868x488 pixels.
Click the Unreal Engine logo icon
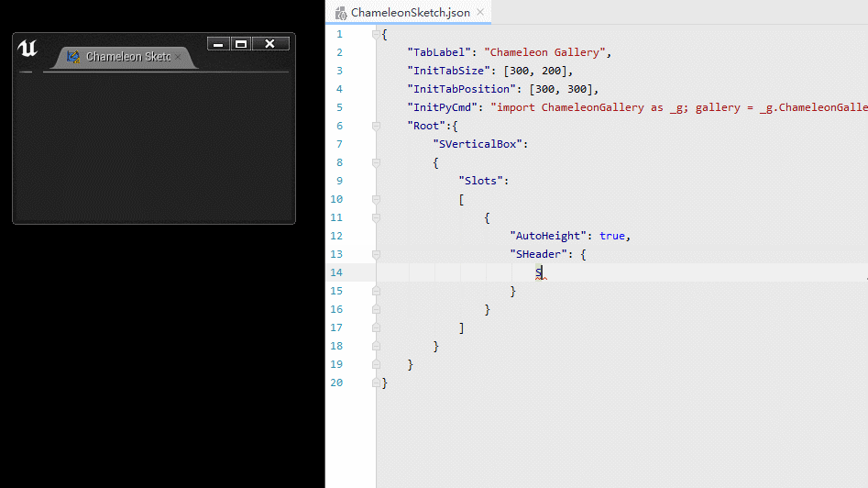click(x=27, y=49)
